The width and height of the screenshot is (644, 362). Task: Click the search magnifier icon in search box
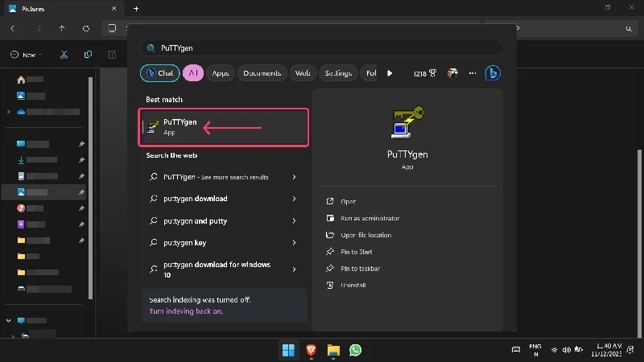151,48
